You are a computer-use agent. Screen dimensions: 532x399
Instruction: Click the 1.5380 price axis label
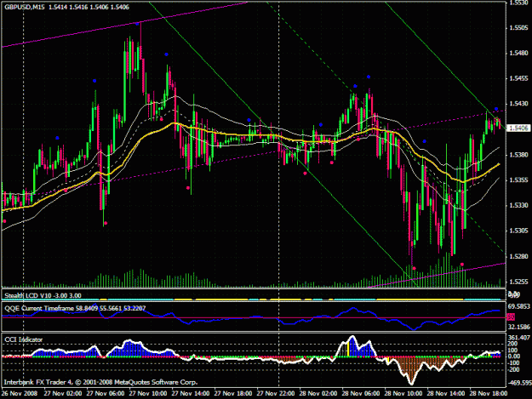point(518,155)
